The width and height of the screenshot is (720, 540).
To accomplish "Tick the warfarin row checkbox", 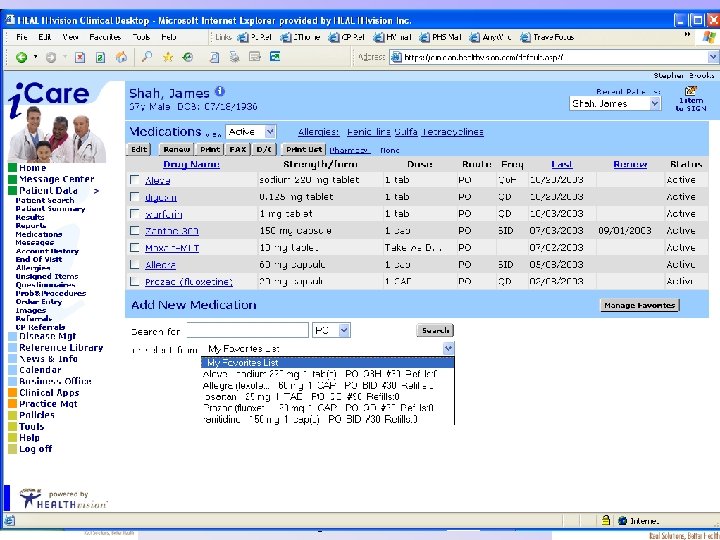I will click(134, 214).
